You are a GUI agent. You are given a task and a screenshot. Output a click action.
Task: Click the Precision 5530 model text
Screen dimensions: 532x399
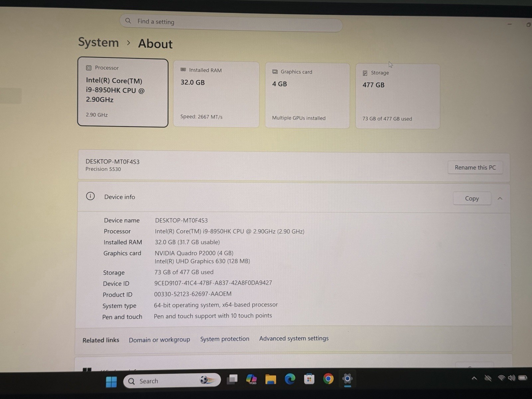point(103,169)
